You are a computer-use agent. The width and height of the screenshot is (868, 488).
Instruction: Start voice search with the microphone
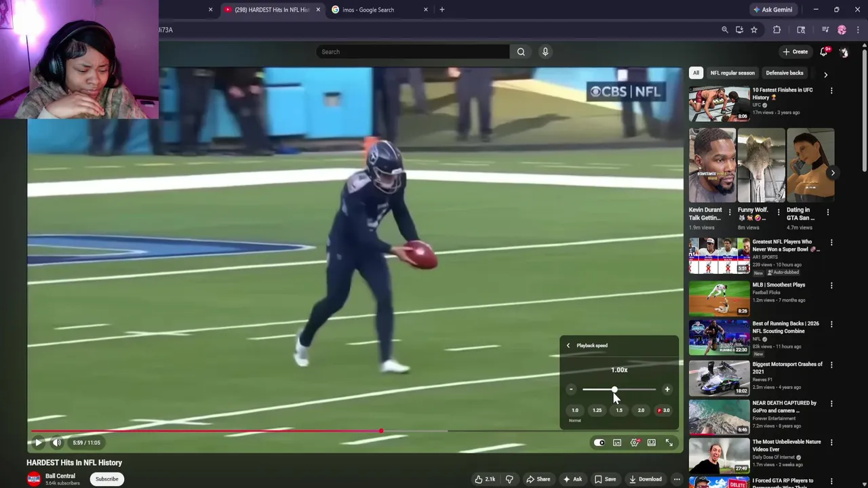[x=545, y=52]
